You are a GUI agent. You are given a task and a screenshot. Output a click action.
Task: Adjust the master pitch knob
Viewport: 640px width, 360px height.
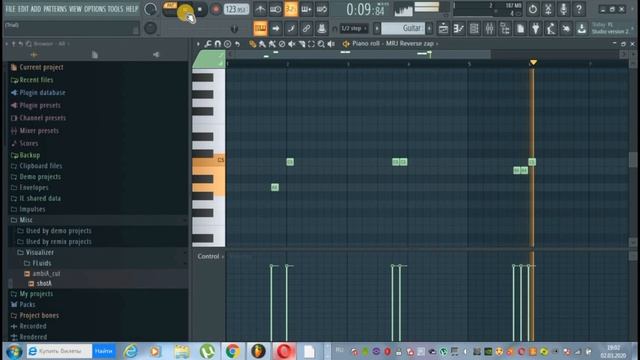click(x=150, y=28)
